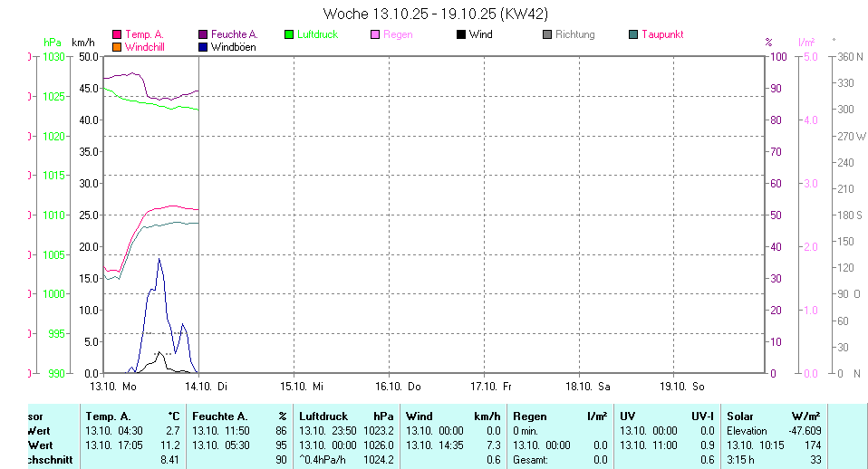Click the Regen l/m² table header
The image size is (868, 469).
tap(559, 416)
